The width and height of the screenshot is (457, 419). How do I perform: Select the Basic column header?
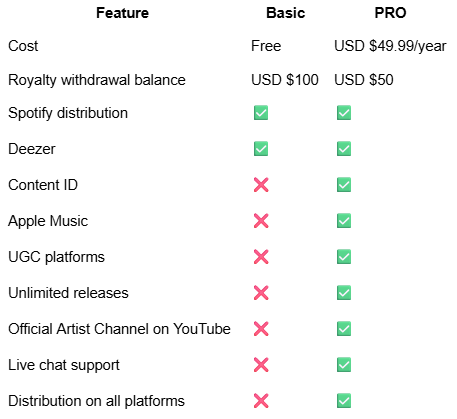pyautogui.click(x=286, y=13)
